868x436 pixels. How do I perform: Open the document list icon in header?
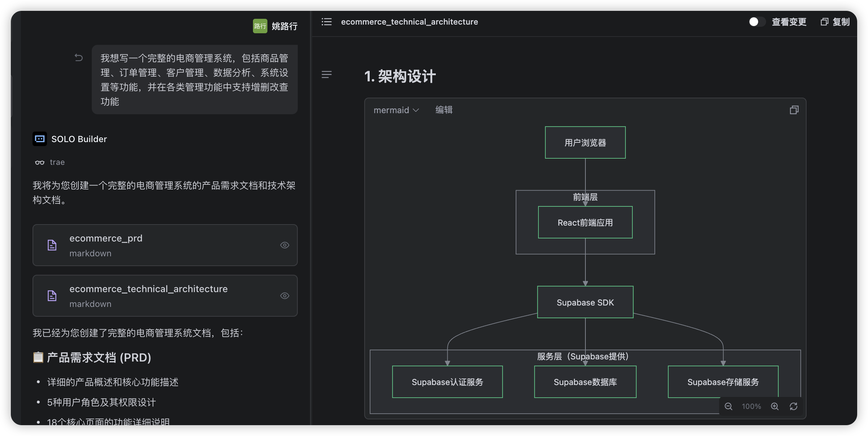click(x=326, y=22)
